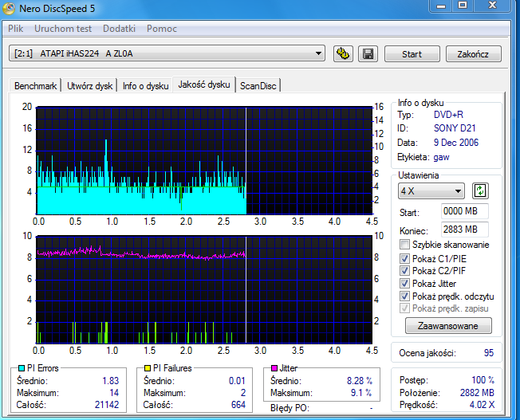This screenshot has width=520, height=420.
Task: Open the Uruchom test menu
Action: (x=63, y=29)
